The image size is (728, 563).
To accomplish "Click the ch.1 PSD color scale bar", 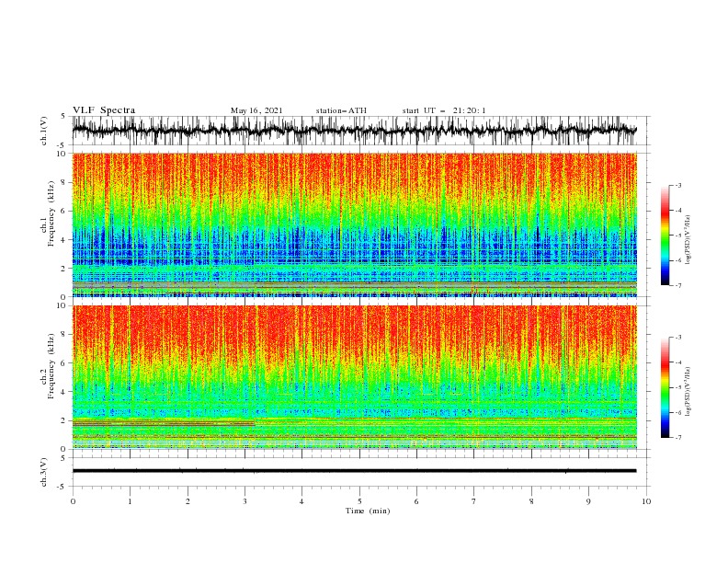I will (665, 236).
